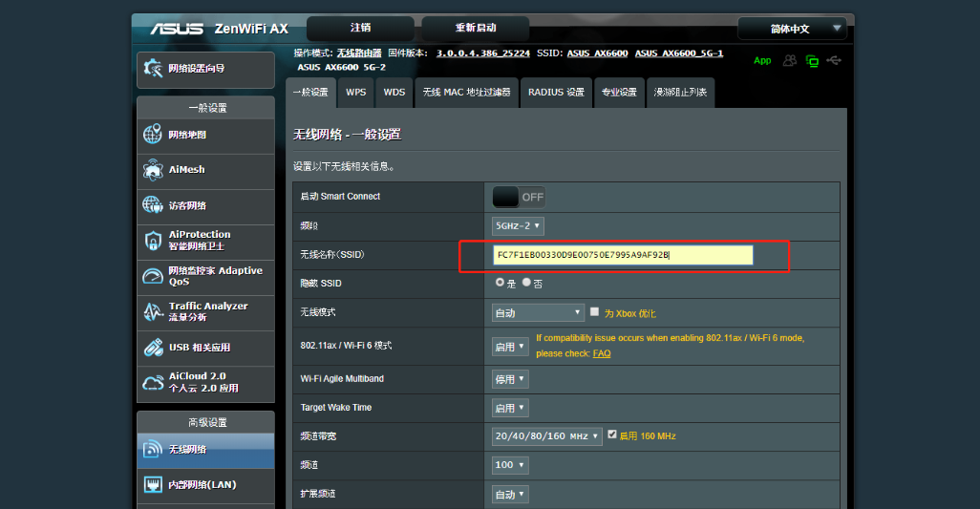Open the extension channel dropdown
980x509 pixels.
510,494
